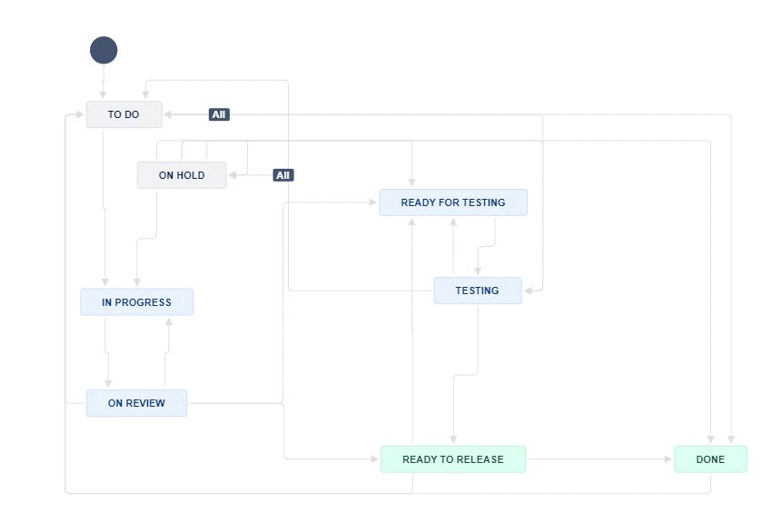The height and width of the screenshot is (532, 782).
Task: Click the IN PROGRESS status node
Action: 136,301
